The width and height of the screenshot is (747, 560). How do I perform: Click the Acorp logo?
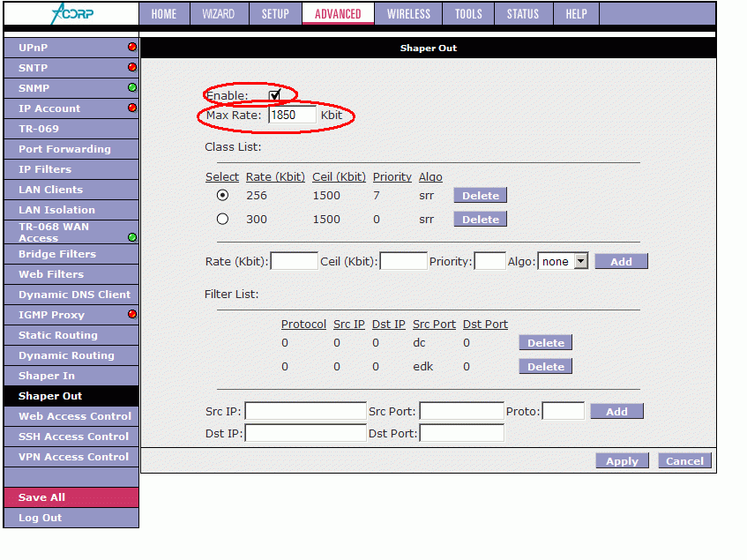tap(72, 13)
